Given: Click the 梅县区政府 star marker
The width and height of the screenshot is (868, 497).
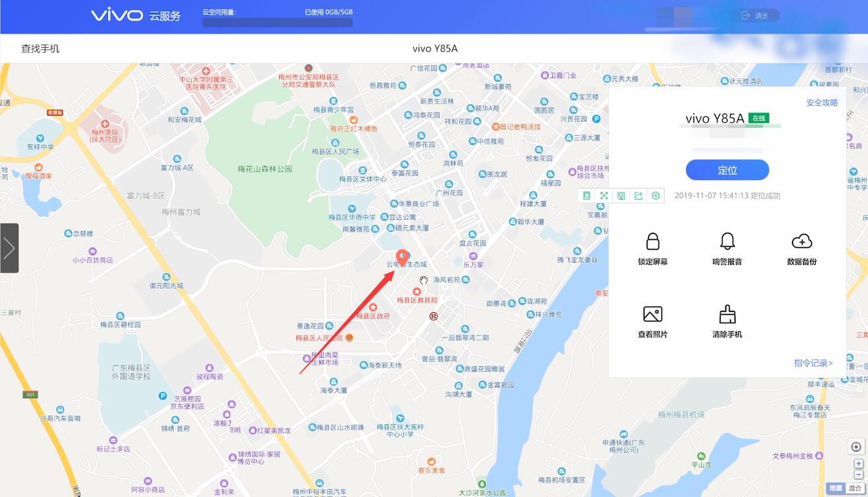Looking at the screenshot, I should tap(373, 307).
